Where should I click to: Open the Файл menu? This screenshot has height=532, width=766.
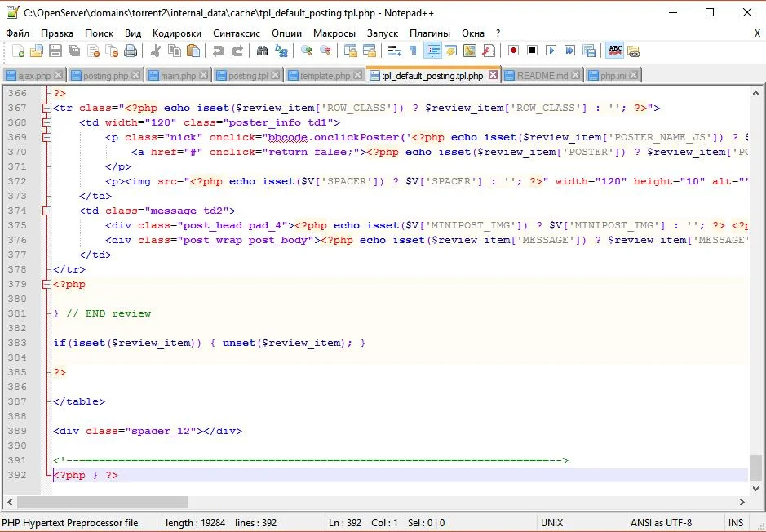pyautogui.click(x=18, y=33)
